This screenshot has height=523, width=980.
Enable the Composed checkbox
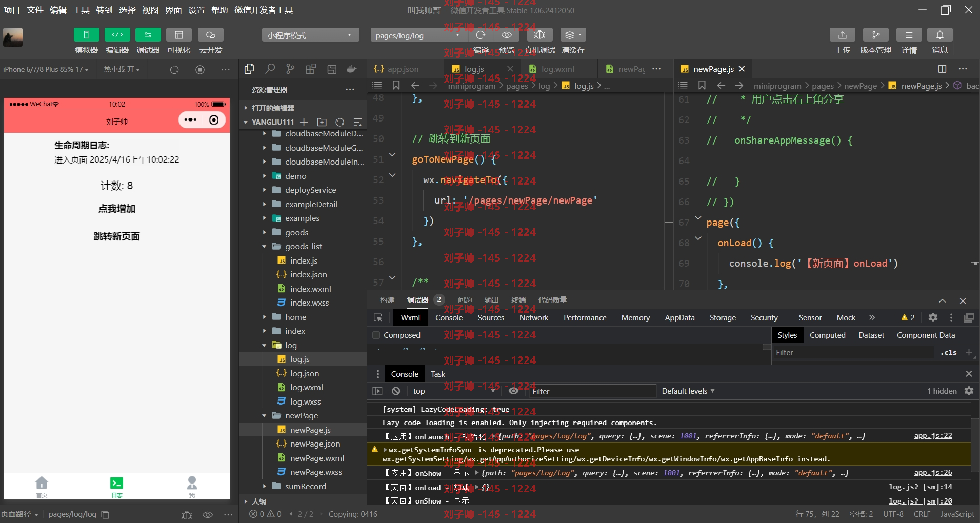(376, 335)
